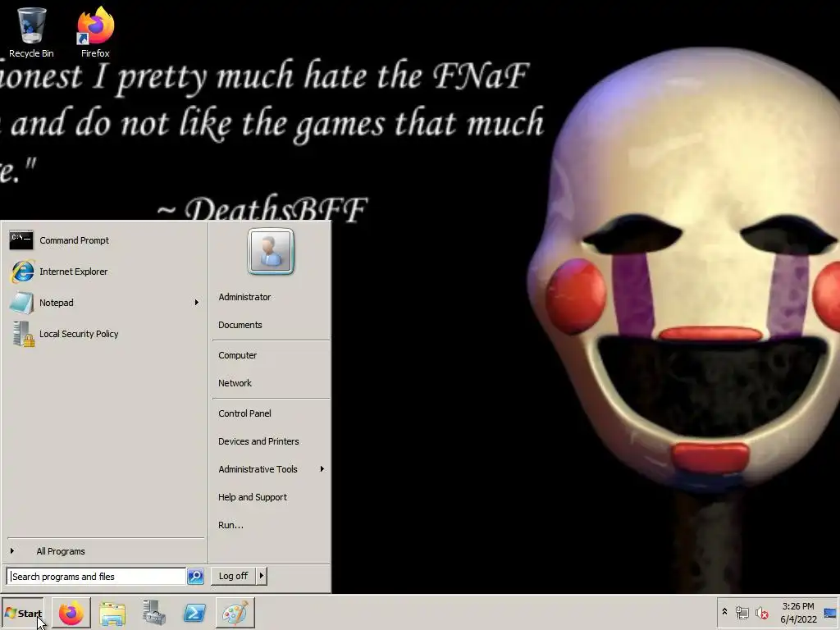Viewport: 840px width, 630px height.
Task: Open Control Panel
Action: point(244,413)
